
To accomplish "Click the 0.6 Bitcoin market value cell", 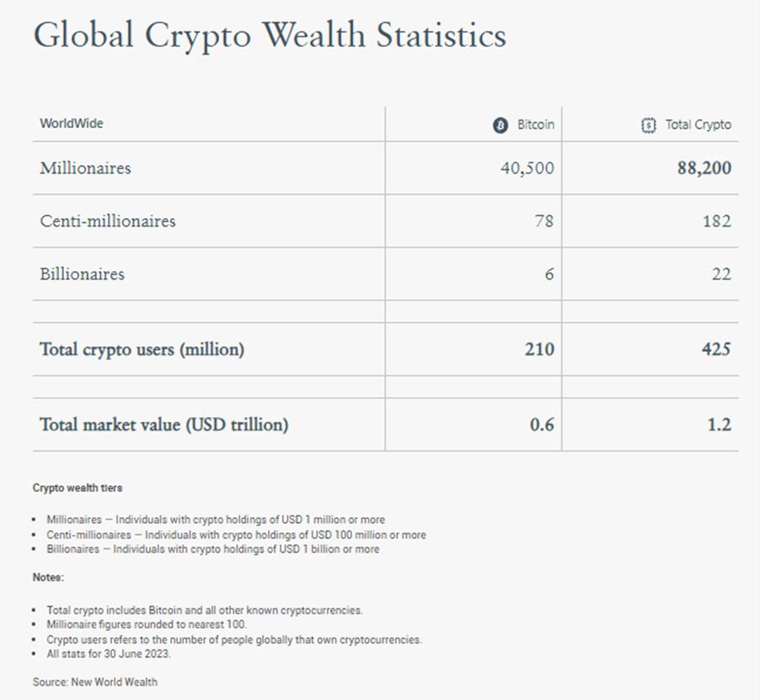I will 542,425.
